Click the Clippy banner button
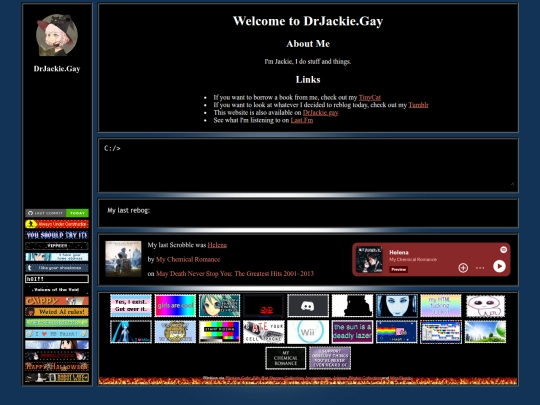 click(57, 301)
